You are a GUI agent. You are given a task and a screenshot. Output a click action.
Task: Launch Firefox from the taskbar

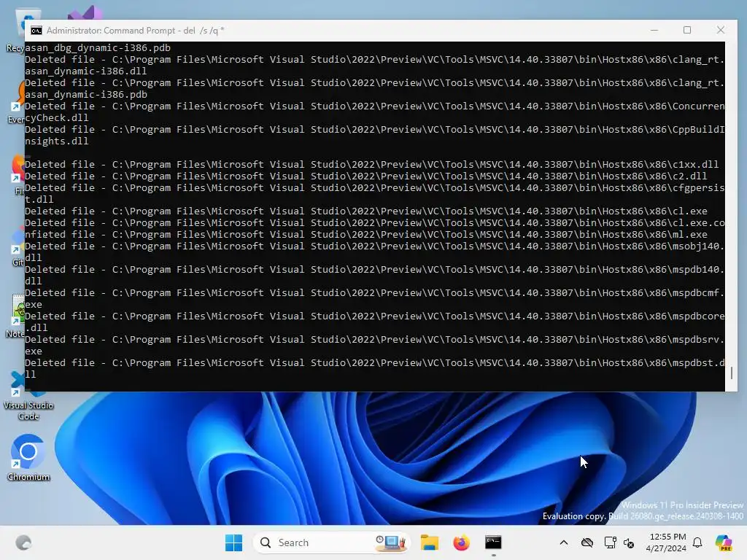[x=461, y=542]
